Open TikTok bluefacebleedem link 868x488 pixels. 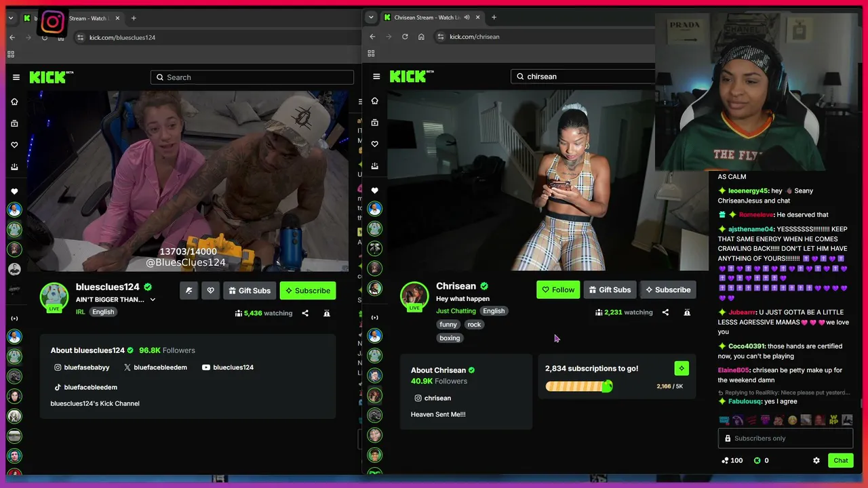[85, 387]
